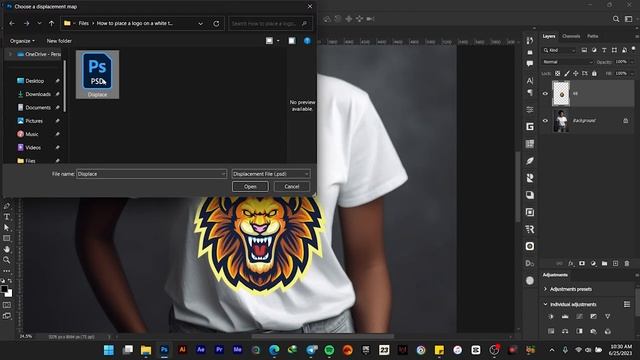
Task: Toggle the preview pane icon
Action: (292, 41)
